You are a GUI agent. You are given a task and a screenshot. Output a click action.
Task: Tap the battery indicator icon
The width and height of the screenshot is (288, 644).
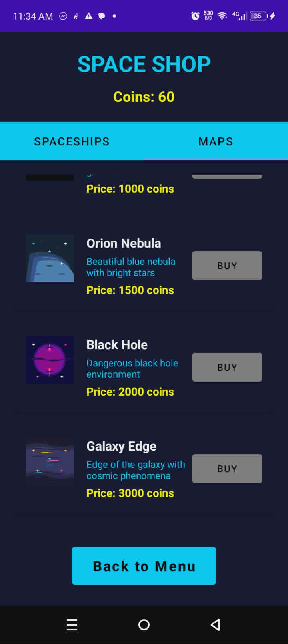click(259, 16)
